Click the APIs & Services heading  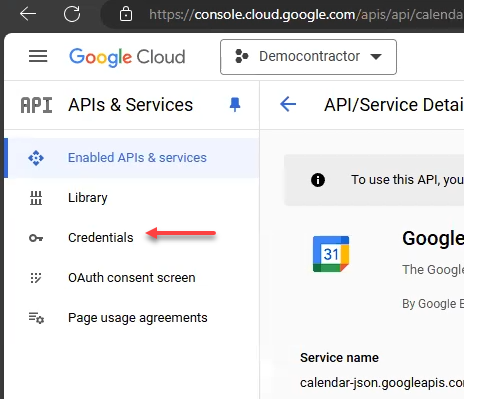coord(131,105)
